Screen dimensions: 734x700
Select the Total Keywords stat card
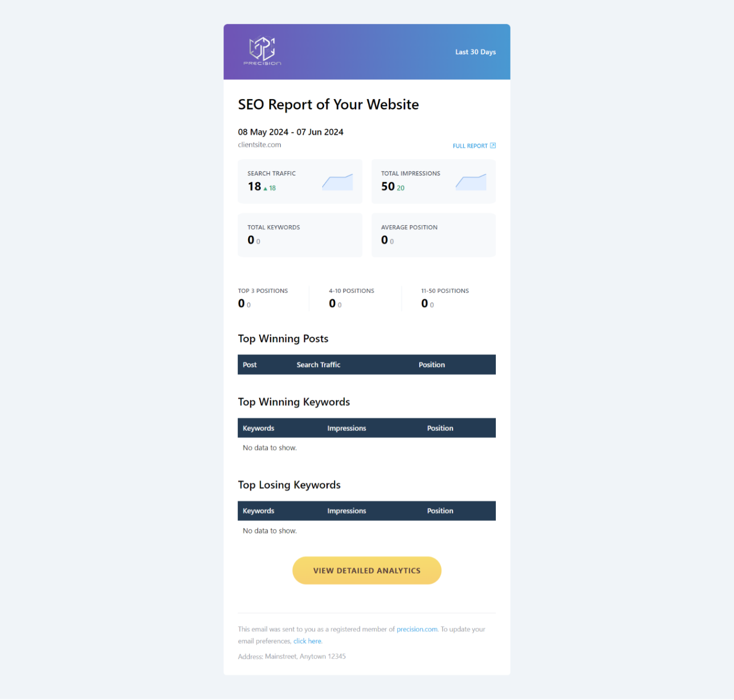tap(300, 235)
